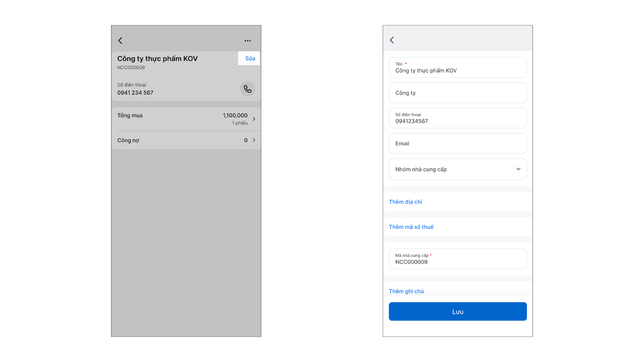
Task: Expand Nhóm nhà cung cấp dropdown
Action: [x=518, y=169]
